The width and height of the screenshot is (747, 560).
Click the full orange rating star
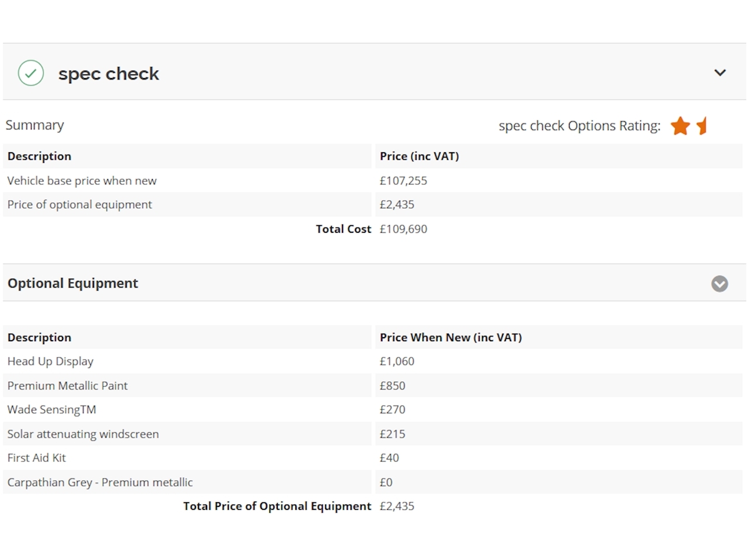coord(680,125)
